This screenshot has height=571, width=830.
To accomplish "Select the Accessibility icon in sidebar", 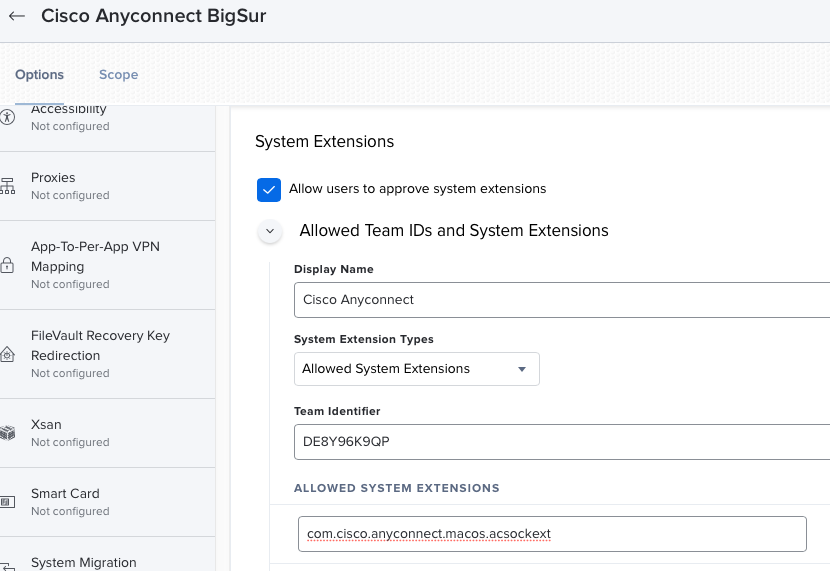I will pyautogui.click(x=7, y=117).
